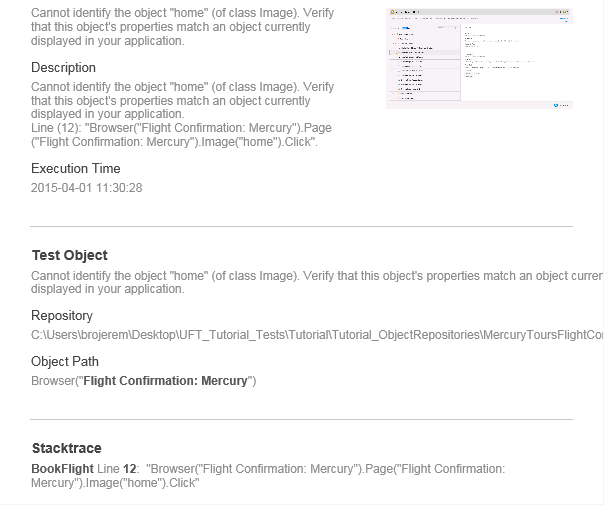
Task: Click the Execution Time heading
Action: click(x=76, y=168)
